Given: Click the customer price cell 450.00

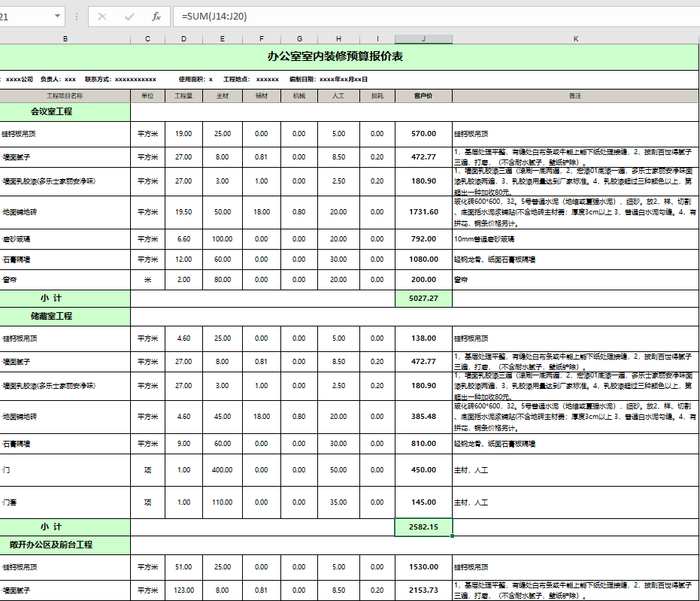Looking at the screenshot, I should coord(423,470).
